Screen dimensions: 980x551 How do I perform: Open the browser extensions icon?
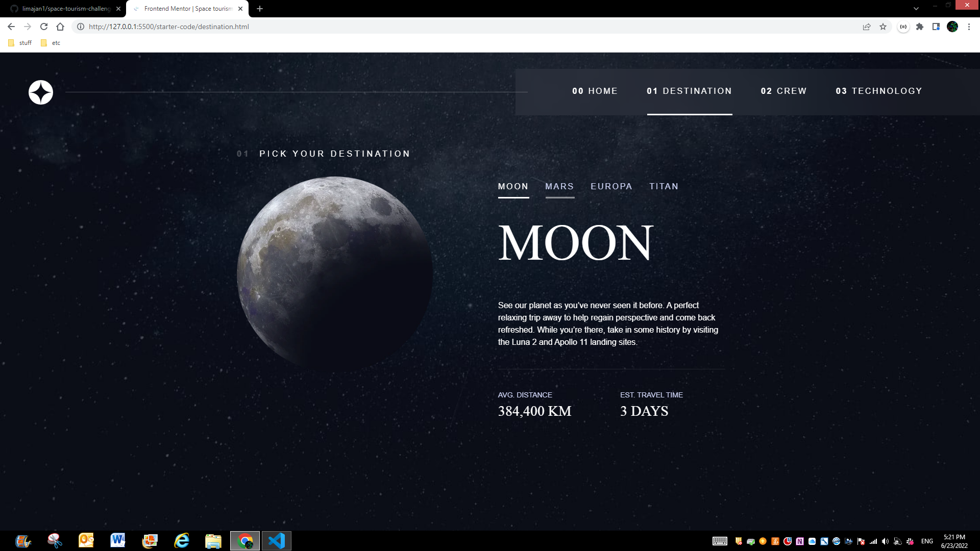[920, 27]
